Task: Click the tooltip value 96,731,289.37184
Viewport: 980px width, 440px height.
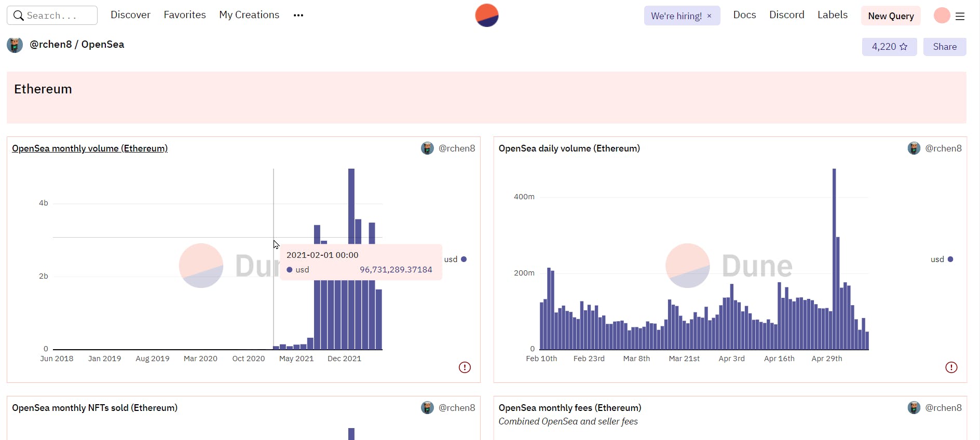Action: (x=396, y=270)
